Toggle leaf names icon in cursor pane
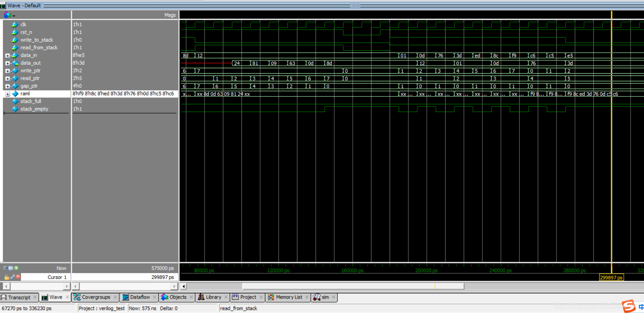 (5, 268)
